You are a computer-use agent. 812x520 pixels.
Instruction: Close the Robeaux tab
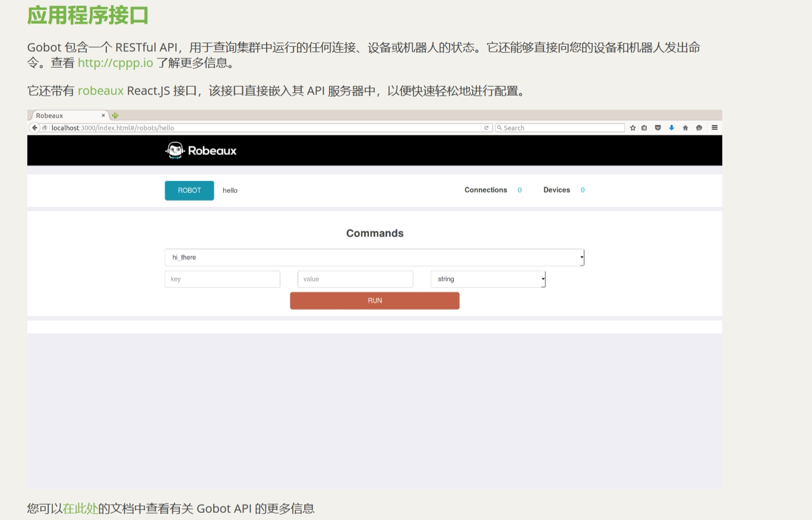coord(103,116)
